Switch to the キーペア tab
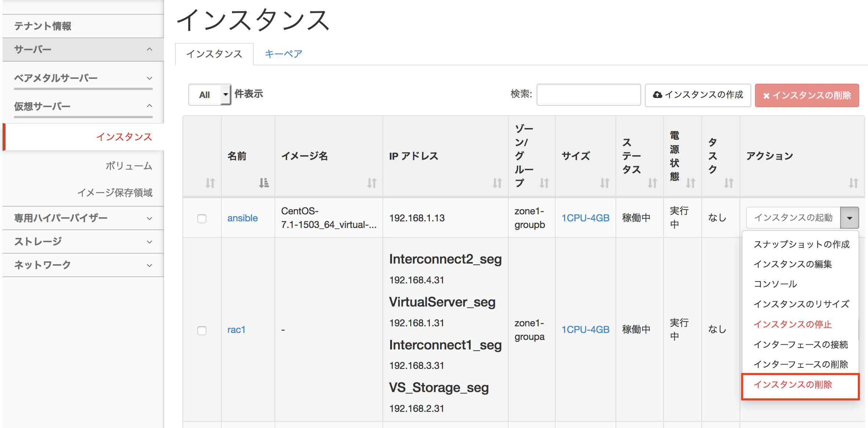This screenshot has width=868, height=428. (283, 54)
